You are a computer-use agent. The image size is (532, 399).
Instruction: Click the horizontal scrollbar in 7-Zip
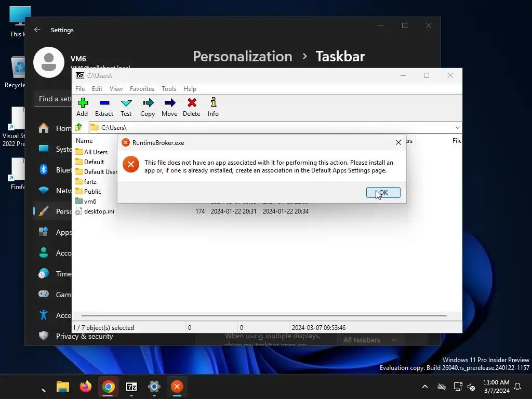tap(264, 315)
